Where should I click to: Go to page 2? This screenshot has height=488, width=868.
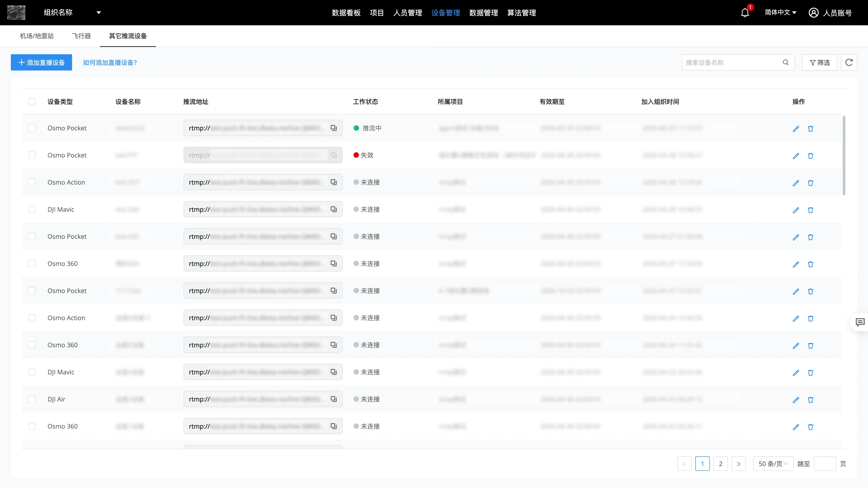720,464
